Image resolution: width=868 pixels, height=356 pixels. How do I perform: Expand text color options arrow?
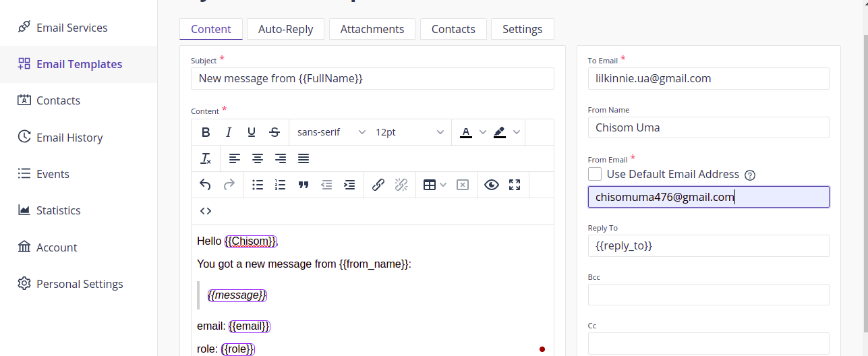click(x=482, y=132)
